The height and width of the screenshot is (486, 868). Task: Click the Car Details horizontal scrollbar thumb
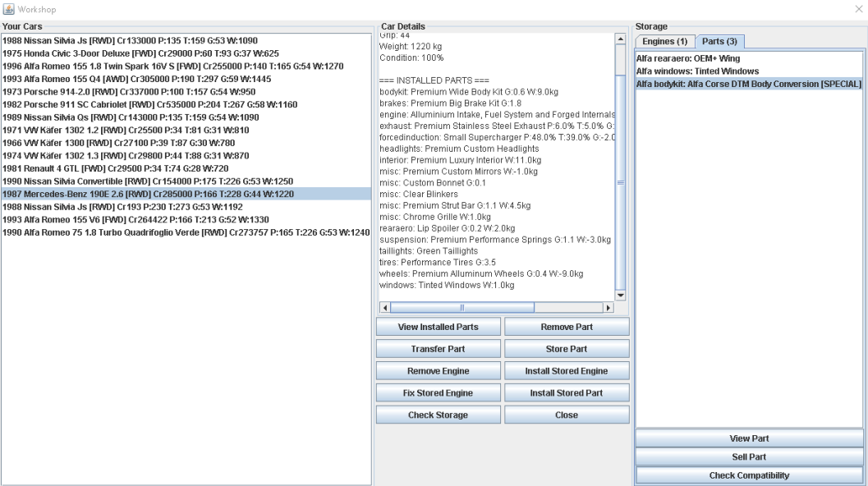coord(462,307)
